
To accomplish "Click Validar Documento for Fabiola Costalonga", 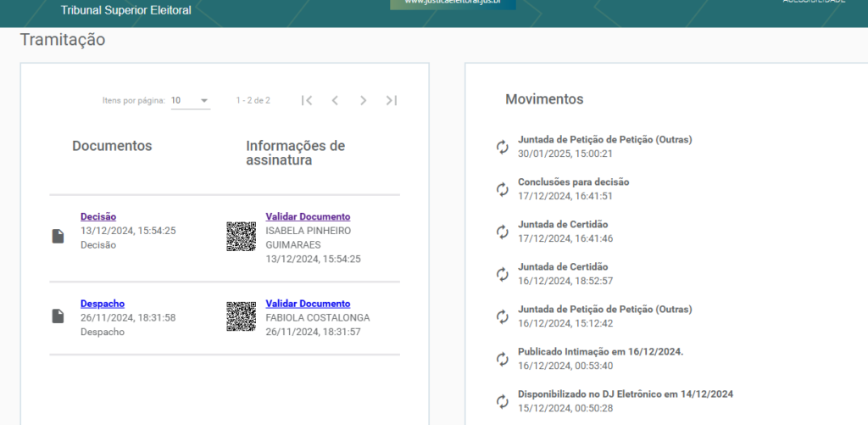I will tap(308, 304).
